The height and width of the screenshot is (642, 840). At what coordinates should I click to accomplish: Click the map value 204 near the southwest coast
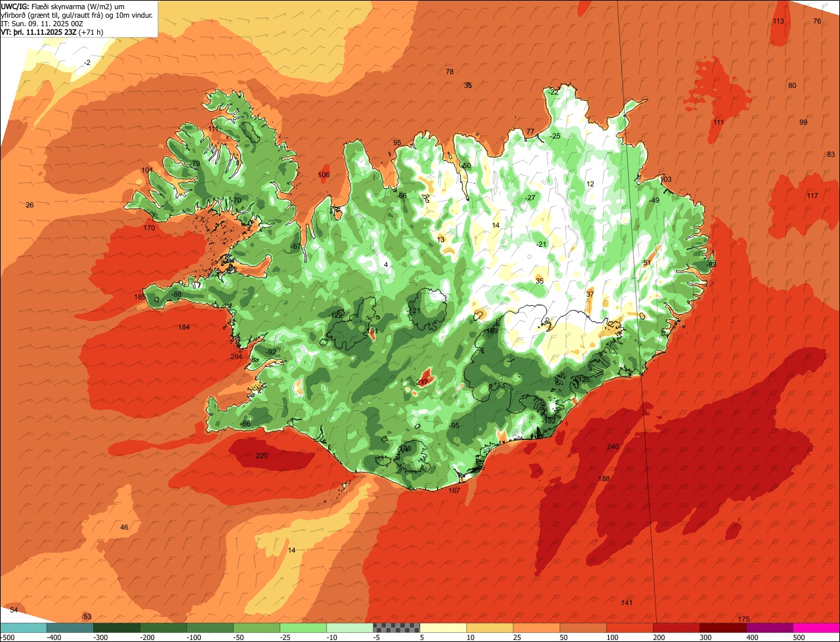(236, 356)
